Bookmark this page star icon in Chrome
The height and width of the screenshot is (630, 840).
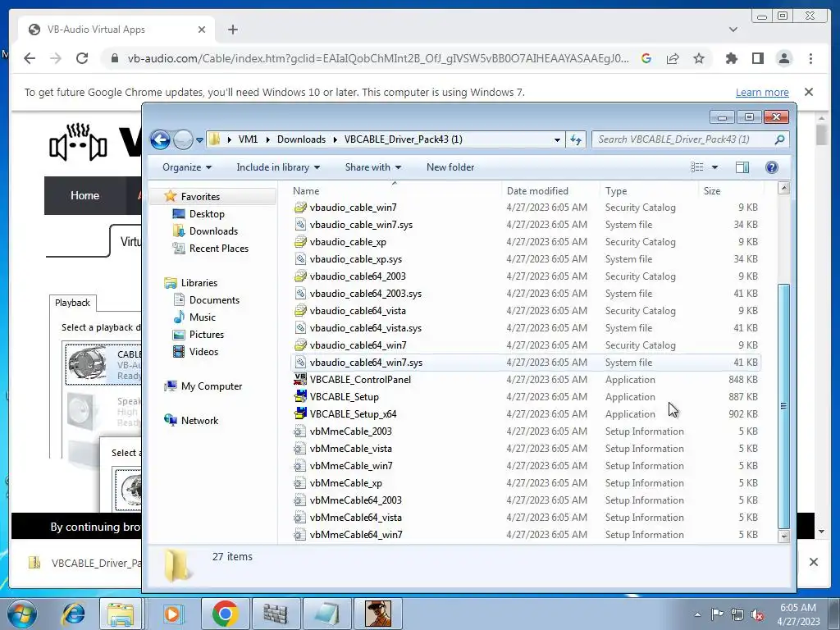point(699,58)
